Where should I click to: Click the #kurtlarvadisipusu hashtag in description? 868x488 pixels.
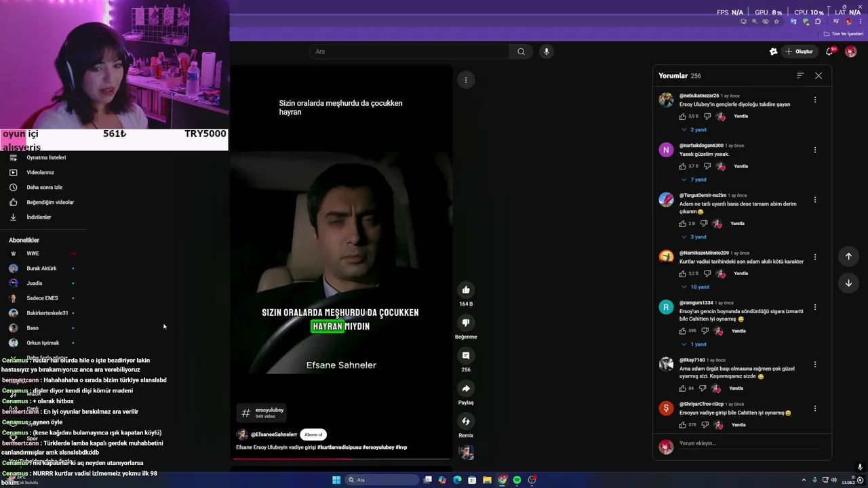(x=339, y=447)
